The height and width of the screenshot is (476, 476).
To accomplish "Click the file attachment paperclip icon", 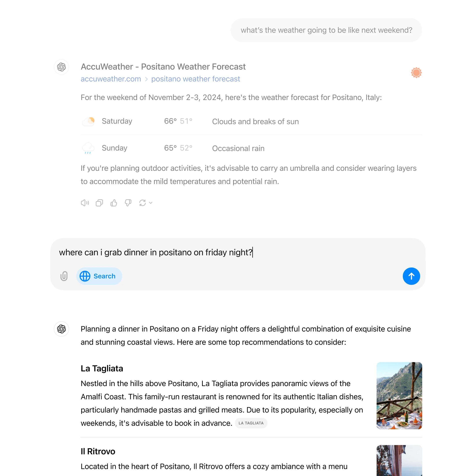I will pyautogui.click(x=65, y=276).
